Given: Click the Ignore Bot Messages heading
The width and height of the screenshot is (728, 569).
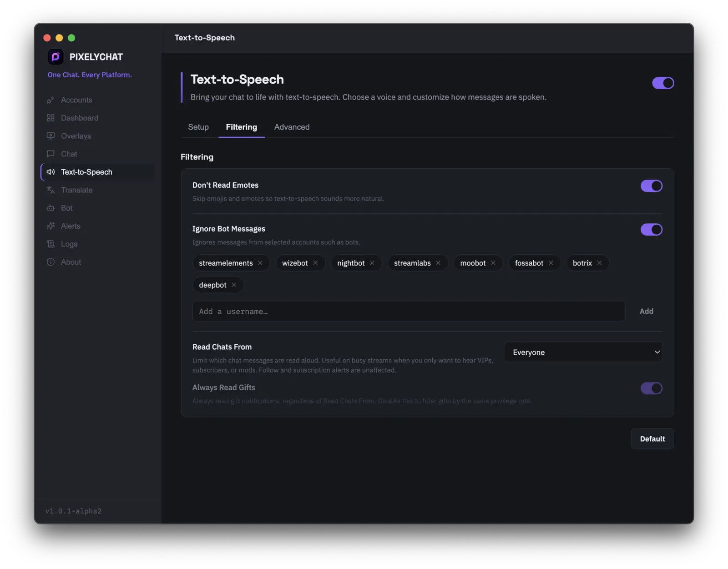Looking at the screenshot, I should coord(229,229).
